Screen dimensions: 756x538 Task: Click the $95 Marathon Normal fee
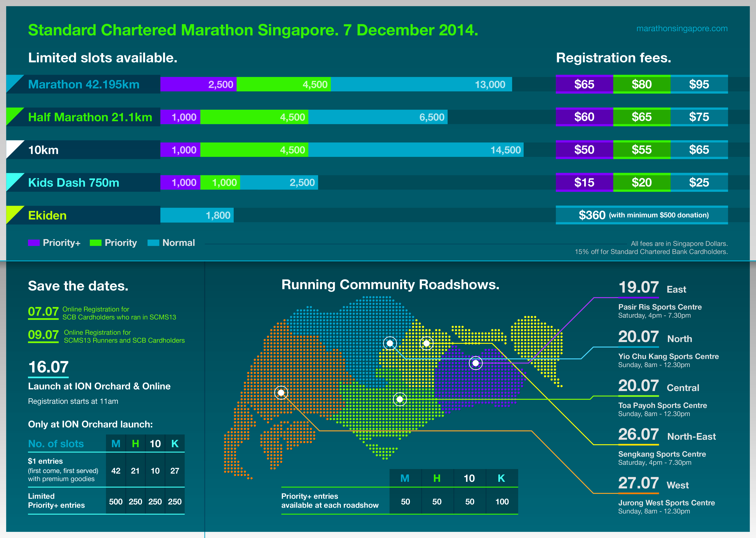click(x=699, y=84)
